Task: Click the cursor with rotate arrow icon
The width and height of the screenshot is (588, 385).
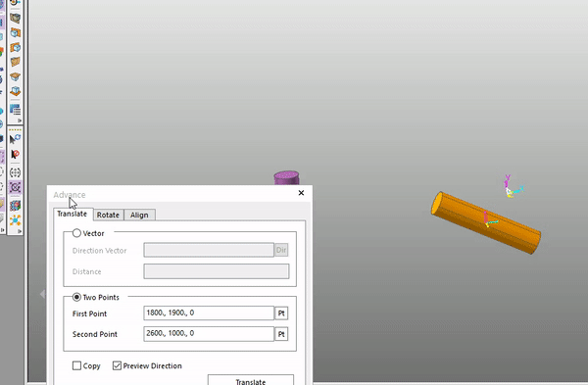Action: tap(15, 139)
